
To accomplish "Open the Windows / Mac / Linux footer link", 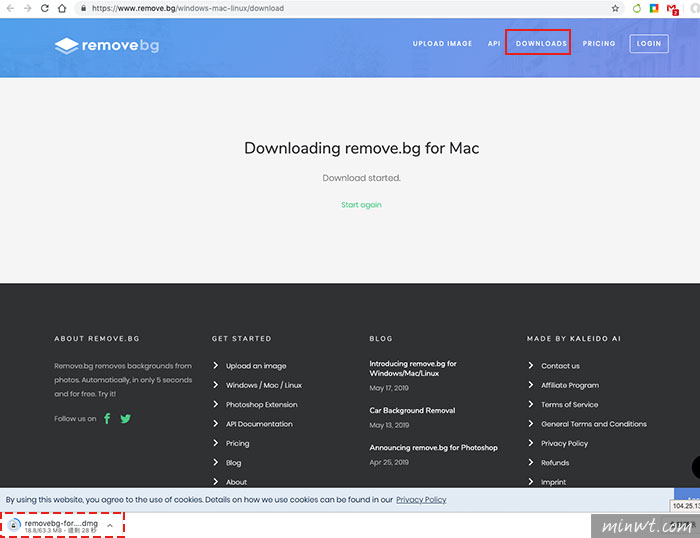I will [x=263, y=385].
